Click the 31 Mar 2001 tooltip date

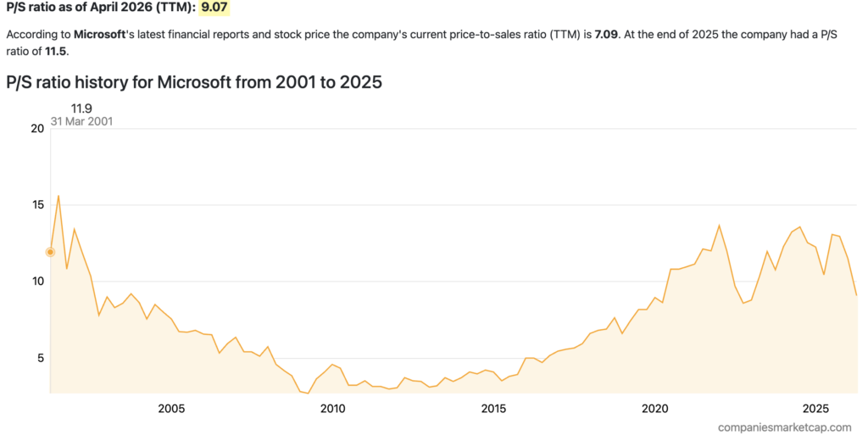pyautogui.click(x=82, y=121)
